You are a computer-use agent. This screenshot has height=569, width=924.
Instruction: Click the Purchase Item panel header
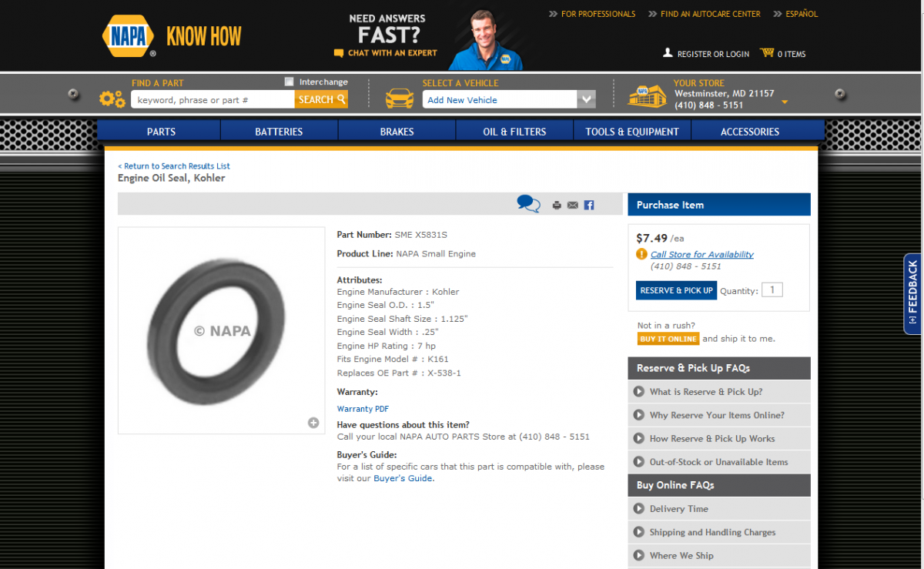point(719,204)
